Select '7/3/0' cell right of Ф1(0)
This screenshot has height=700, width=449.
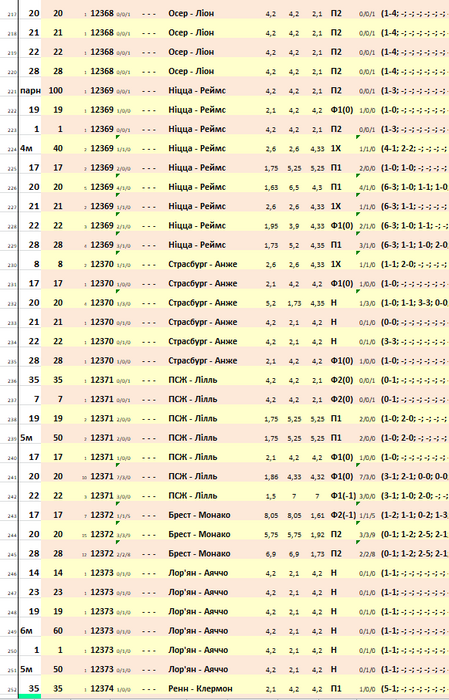pyautogui.click(x=367, y=477)
